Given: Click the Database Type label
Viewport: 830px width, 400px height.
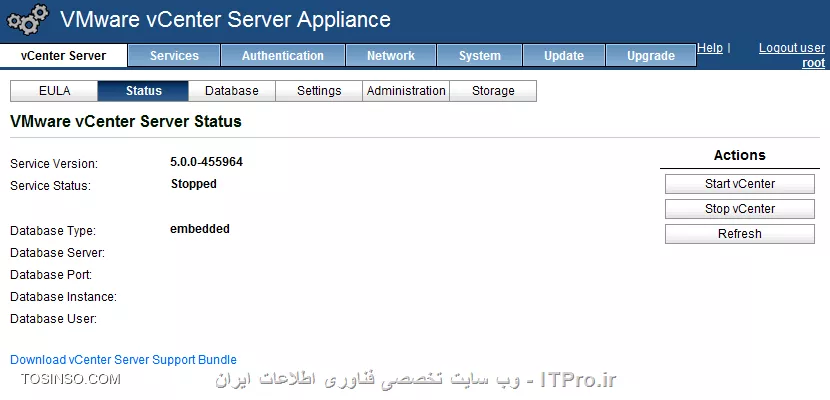Looking at the screenshot, I should coord(53,231).
